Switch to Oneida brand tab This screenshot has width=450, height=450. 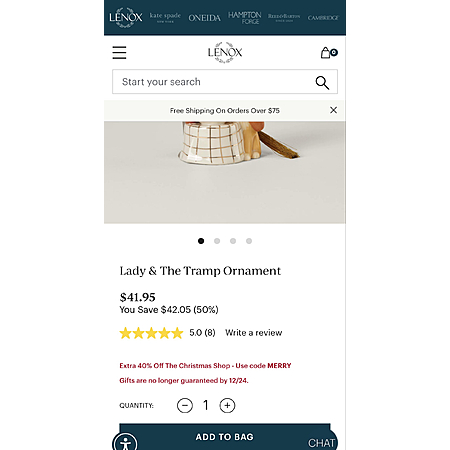204,18
